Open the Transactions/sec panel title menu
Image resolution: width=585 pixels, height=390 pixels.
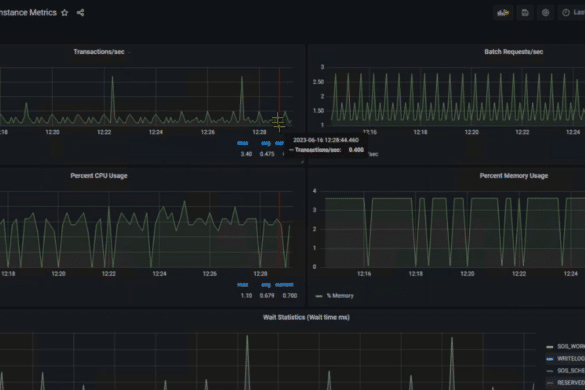point(99,52)
